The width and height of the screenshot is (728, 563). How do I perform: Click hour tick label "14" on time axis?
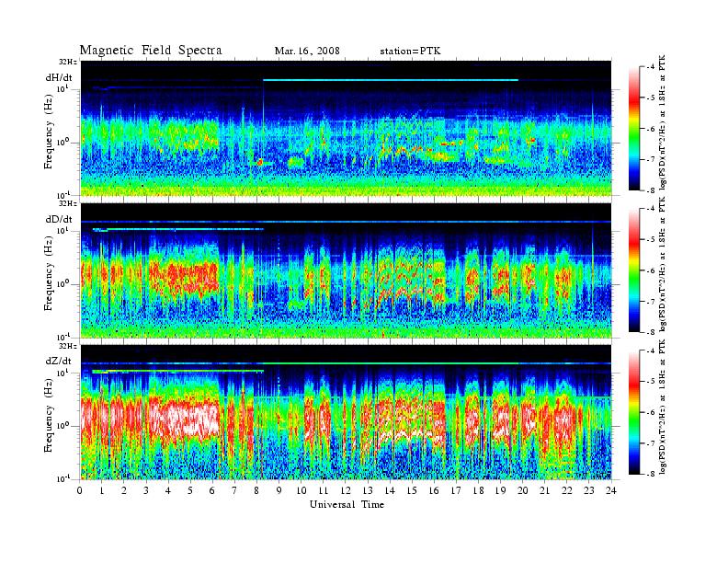(x=390, y=491)
